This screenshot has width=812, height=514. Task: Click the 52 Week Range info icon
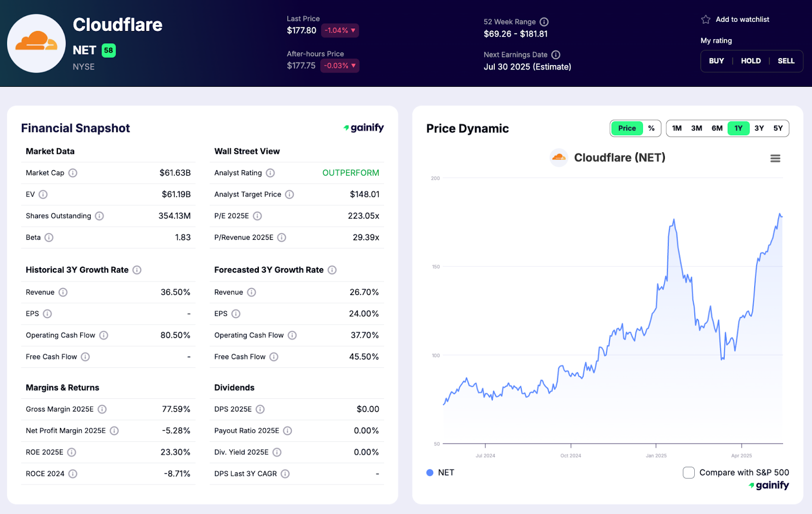tap(544, 22)
